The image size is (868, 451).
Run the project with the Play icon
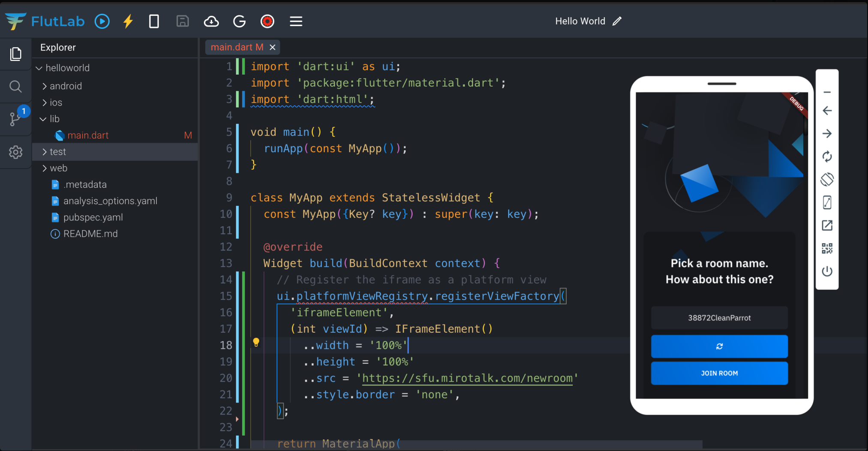pyautogui.click(x=102, y=21)
